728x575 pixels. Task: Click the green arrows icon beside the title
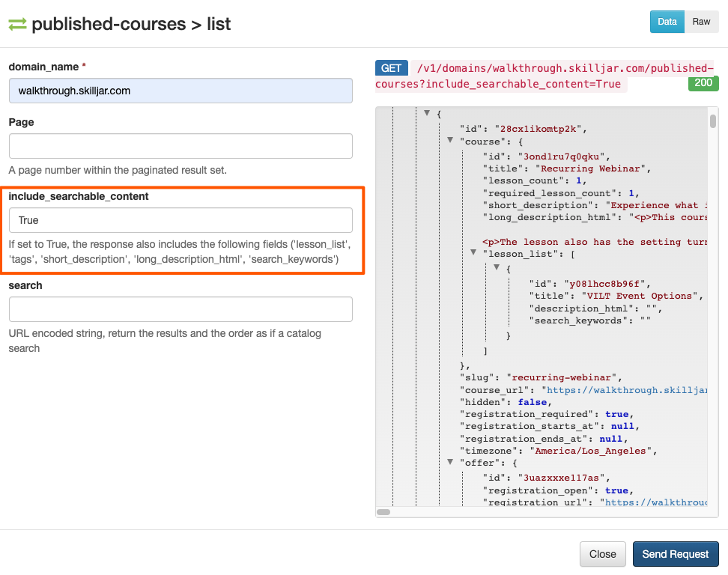(x=17, y=24)
